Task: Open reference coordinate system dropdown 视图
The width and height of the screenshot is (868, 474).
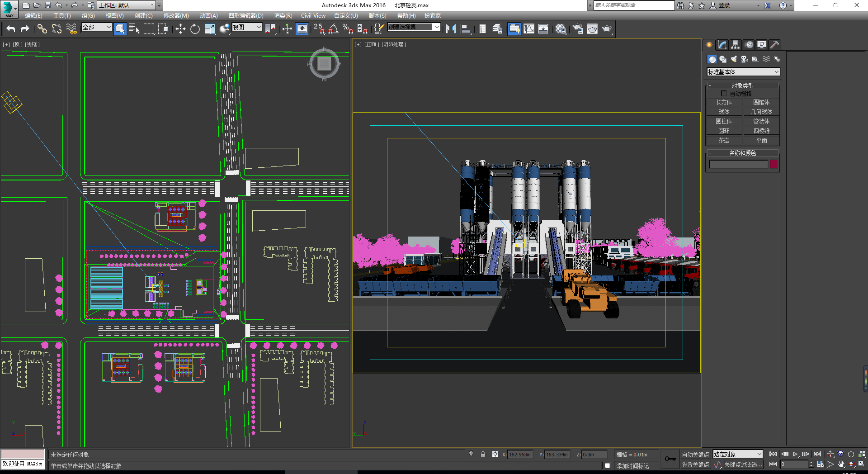Action: 247,27
